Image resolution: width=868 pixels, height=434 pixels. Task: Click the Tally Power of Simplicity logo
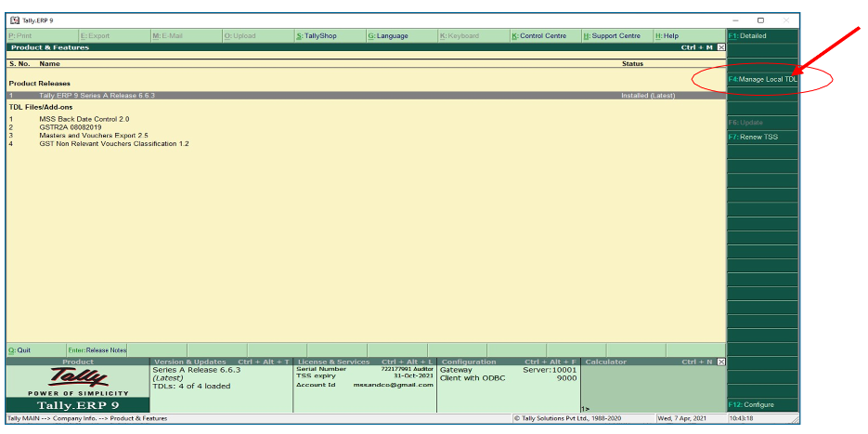click(77, 382)
